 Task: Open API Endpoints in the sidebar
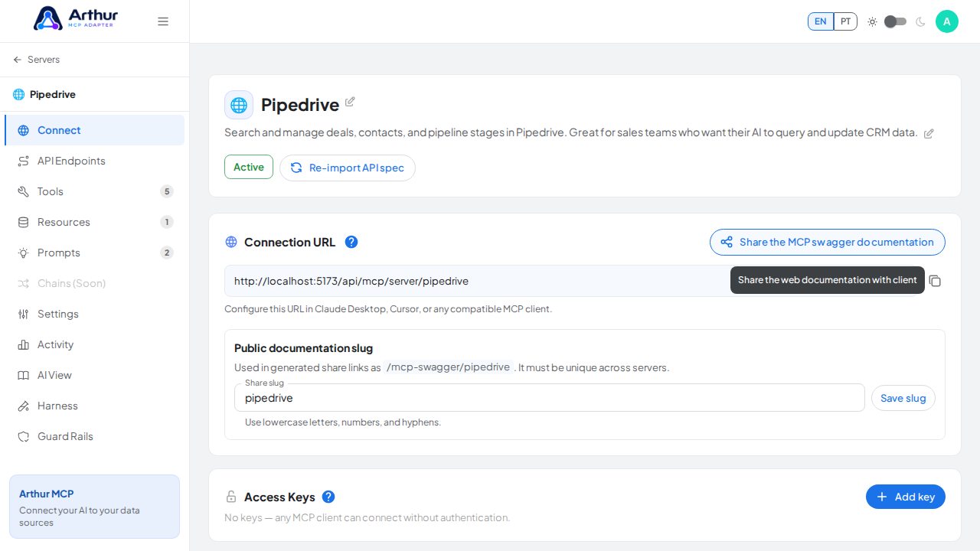coord(94,161)
